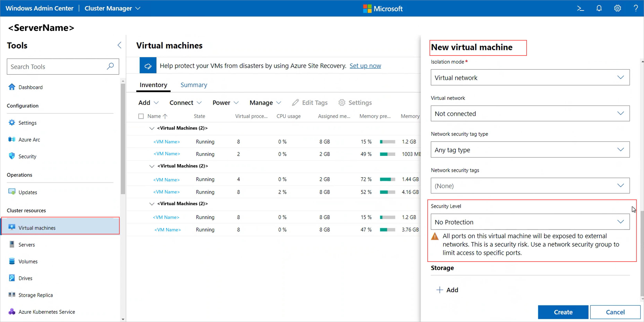
Task: Collapse the first Virtual Machines group
Action: 152,128
